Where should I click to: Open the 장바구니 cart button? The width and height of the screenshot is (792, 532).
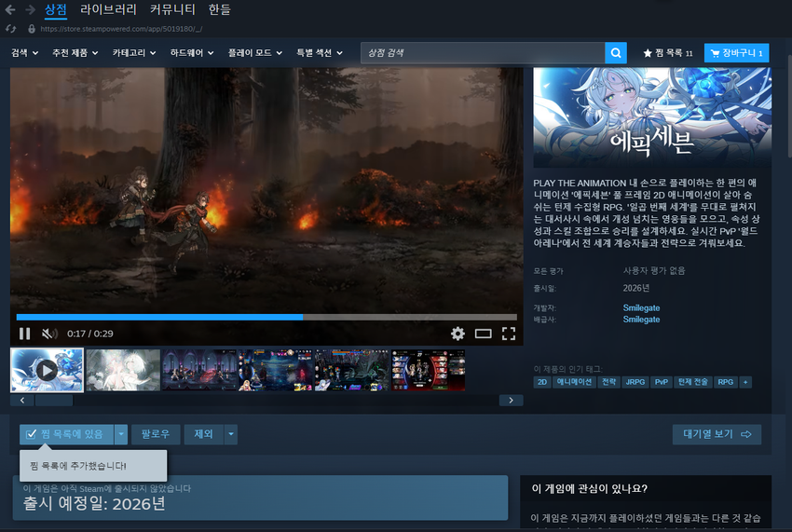point(736,52)
